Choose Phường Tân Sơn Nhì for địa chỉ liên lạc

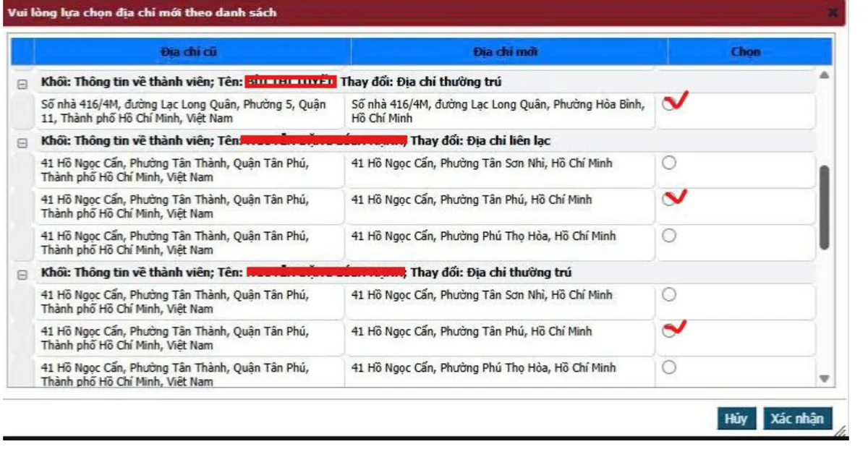669,163
